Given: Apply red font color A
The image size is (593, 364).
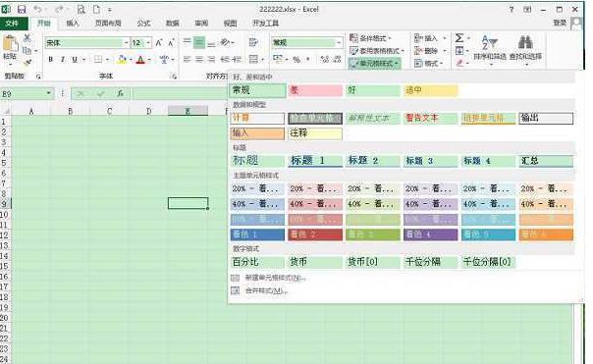Looking at the screenshot, I should pos(140,59).
